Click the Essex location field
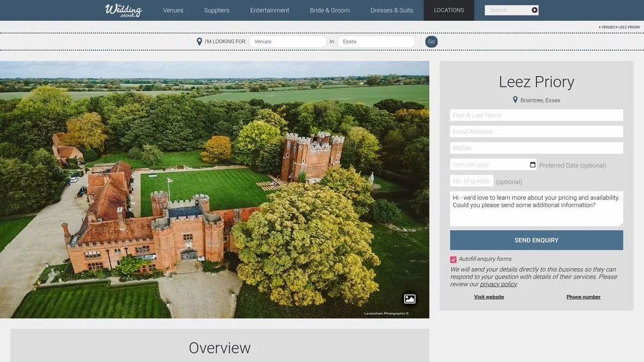The image size is (644, 362). coord(376,42)
